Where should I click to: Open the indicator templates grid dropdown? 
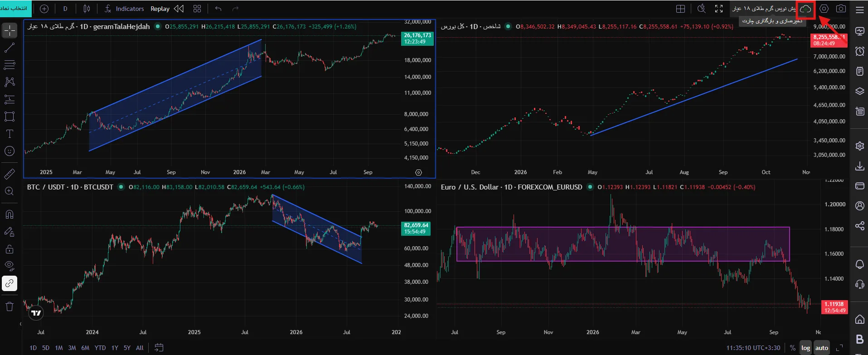pyautogui.click(x=197, y=9)
